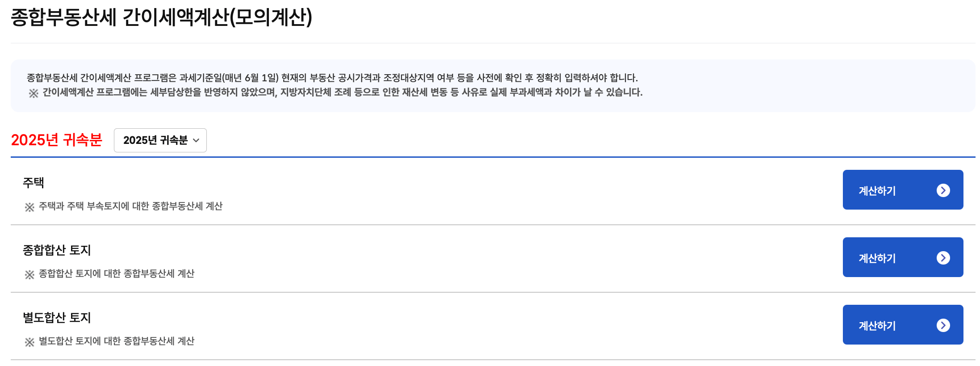Click the red 2025년 귀속분 label

point(56,140)
